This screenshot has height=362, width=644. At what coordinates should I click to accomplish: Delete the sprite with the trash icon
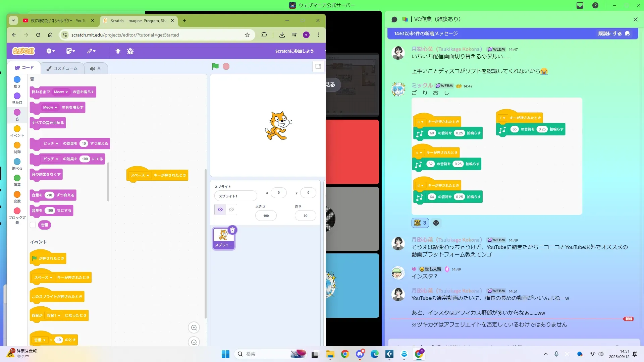pos(232,230)
